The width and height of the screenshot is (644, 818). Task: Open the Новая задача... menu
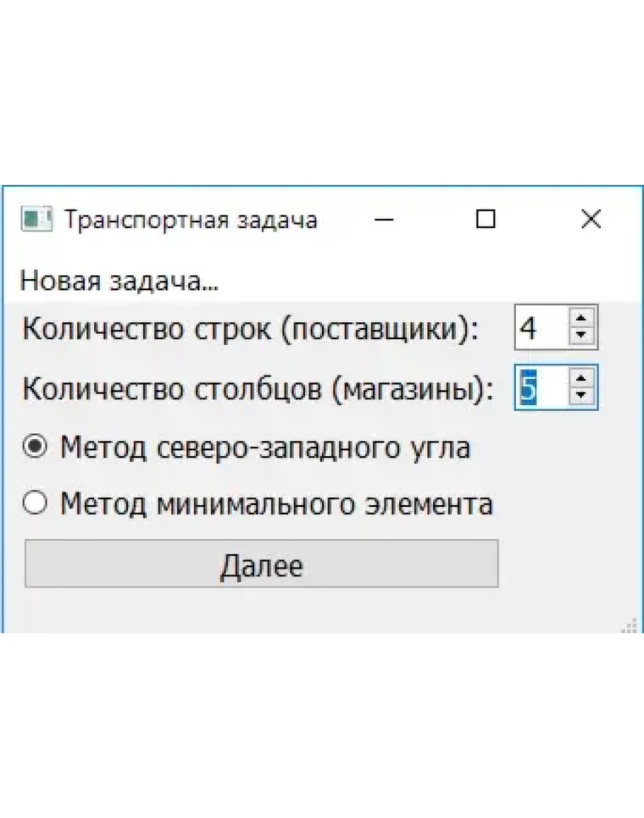click(119, 282)
